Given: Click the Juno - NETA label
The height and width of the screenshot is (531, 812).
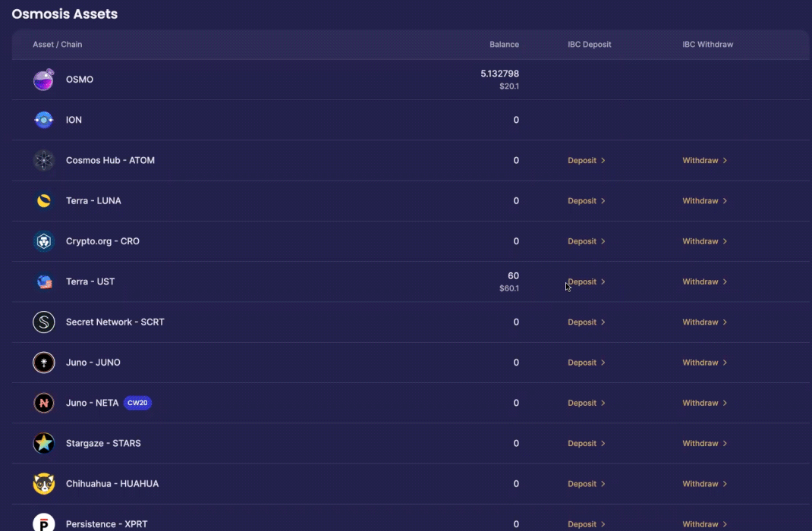Looking at the screenshot, I should click(92, 403).
